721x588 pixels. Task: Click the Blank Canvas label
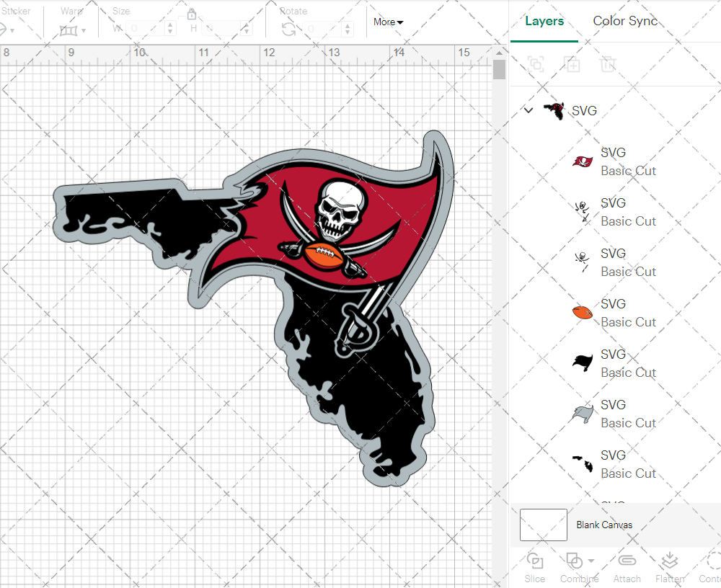604,525
